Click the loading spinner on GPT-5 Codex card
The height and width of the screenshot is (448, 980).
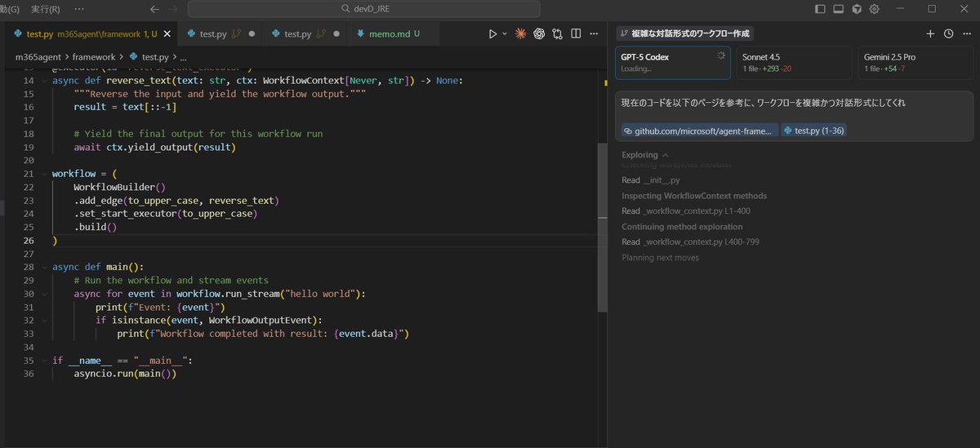(720, 55)
